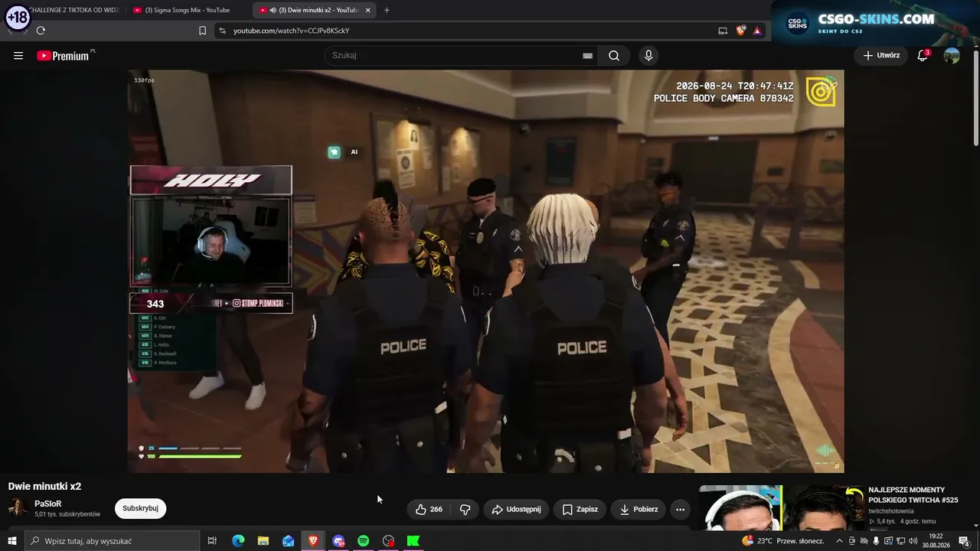
Task: Click the '5,01 tys. subskrybentów' subscriber count
Action: [x=67, y=514]
